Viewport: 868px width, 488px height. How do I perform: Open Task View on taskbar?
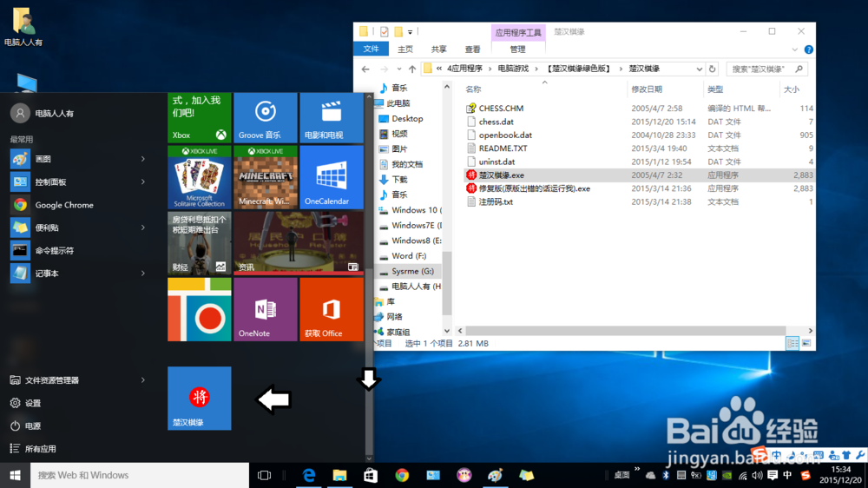coord(265,475)
